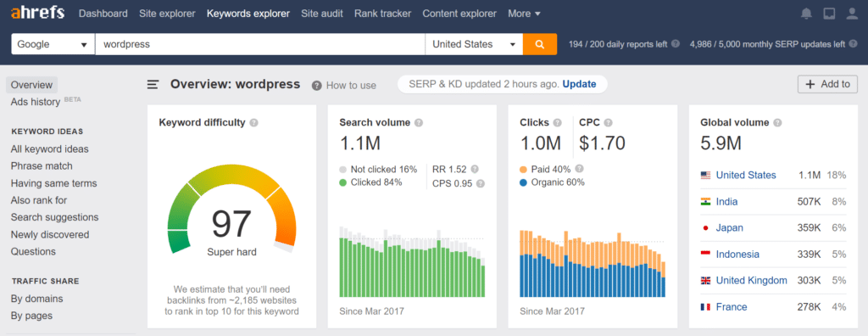Open Global volume help tooltip icon
This screenshot has height=336, width=868.
(778, 122)
